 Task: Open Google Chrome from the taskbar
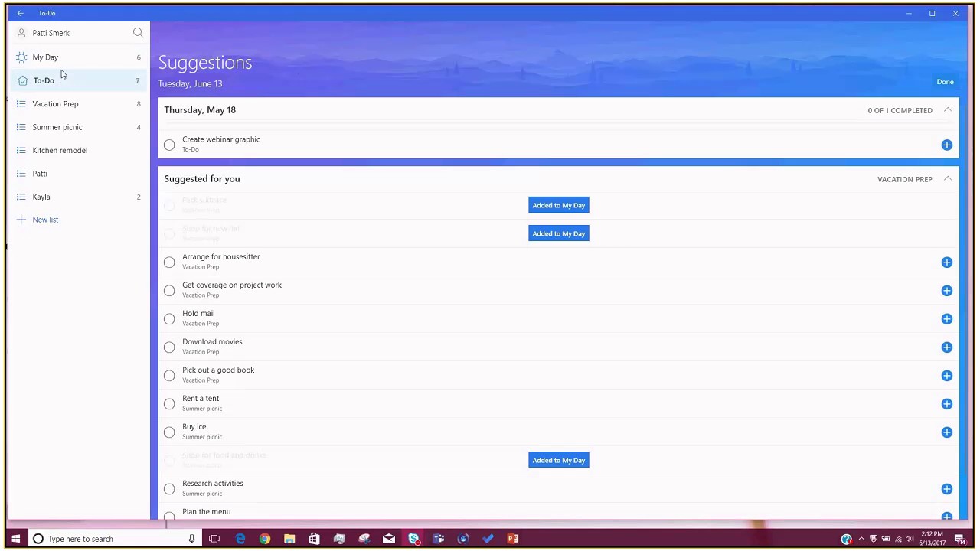pyautogui.click(x=265, y=539)
